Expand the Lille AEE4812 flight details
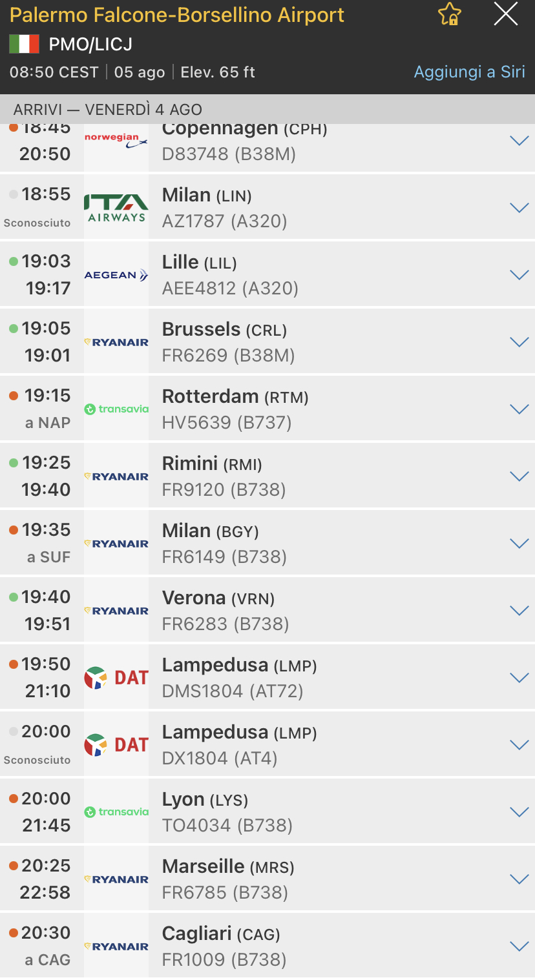535x980 pixels. tap(519, 275)
